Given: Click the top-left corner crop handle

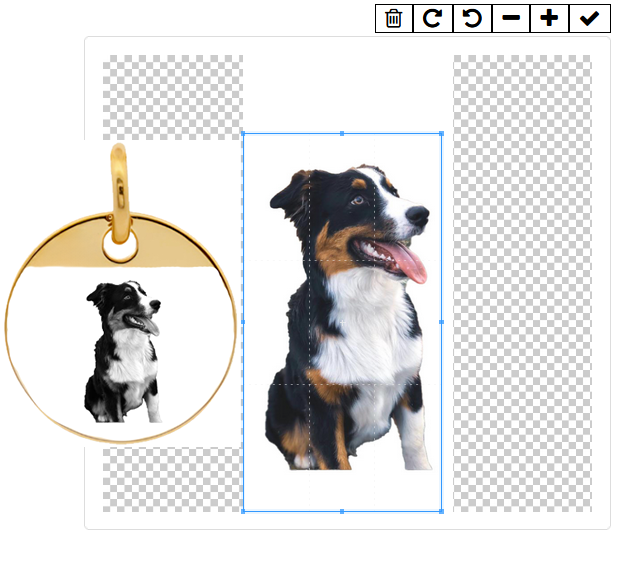Looking at the screenshot, I should pyautogui.click(x=243, y=133).
